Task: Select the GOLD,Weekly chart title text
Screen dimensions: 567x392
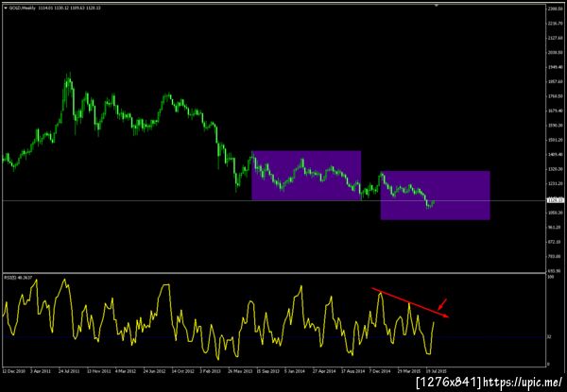Action: pyautogui.click(x=23, y=8)
